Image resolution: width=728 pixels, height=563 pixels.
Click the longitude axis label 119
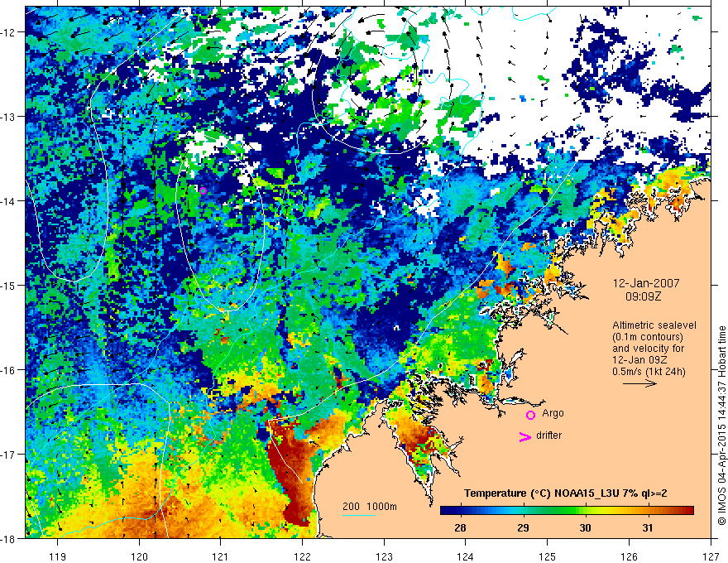[58, 556]
